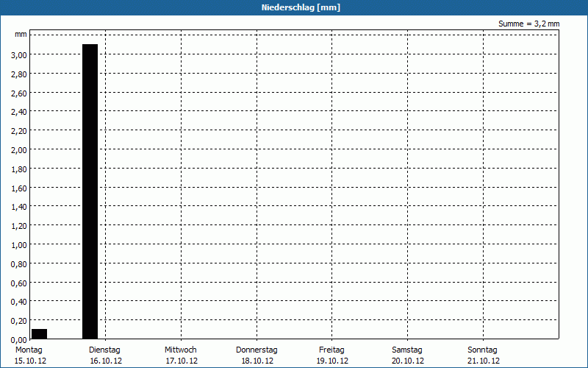The image size is (588, 368).
Task: Click the date 16.10.12
Action: click(x=106, y=361)
